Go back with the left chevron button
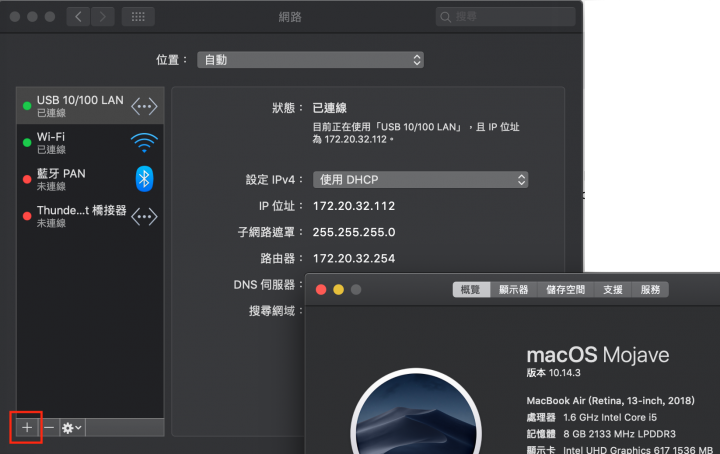Viewport: 720px width, 454px height. click(x=78, y=17)
